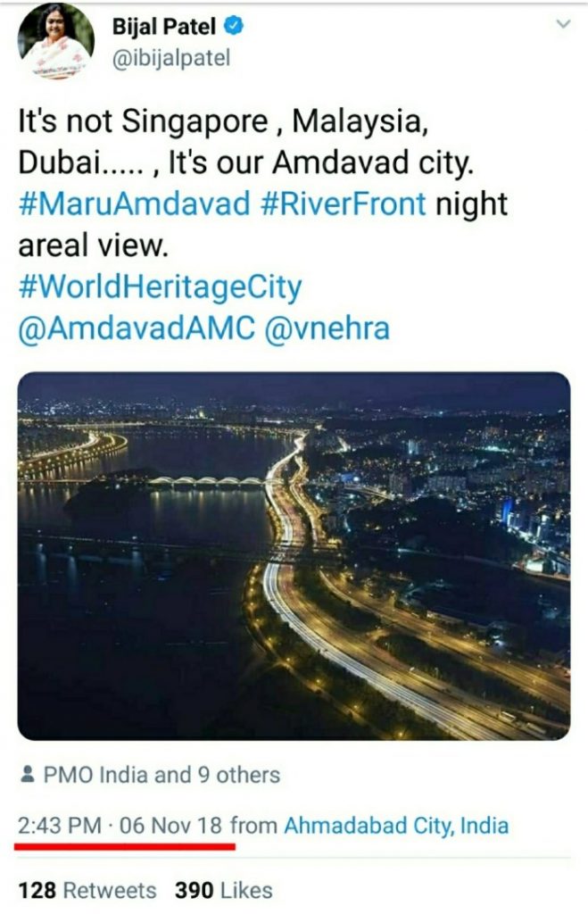The image size is (588, 914).
Task: Click the lit bridge in the photo
Action: (x=207, y=481)
